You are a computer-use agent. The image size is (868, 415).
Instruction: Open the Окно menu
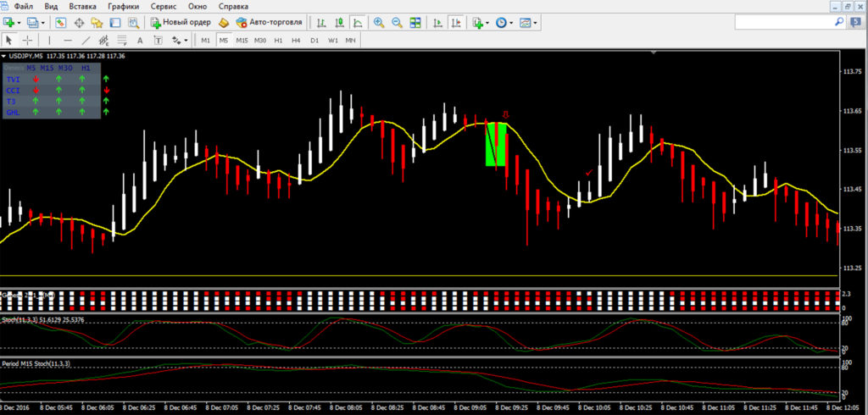click(x=198, y=7)
